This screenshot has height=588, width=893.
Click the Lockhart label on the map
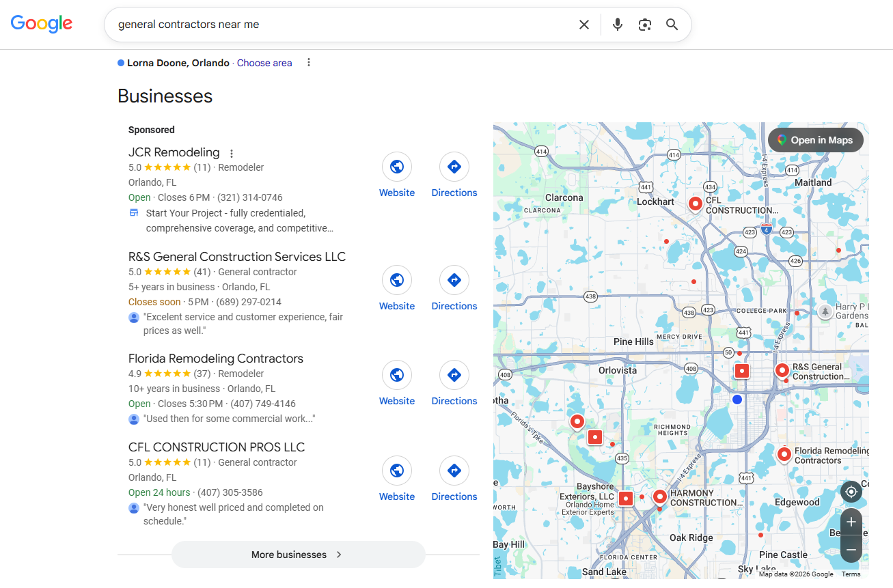655,201
